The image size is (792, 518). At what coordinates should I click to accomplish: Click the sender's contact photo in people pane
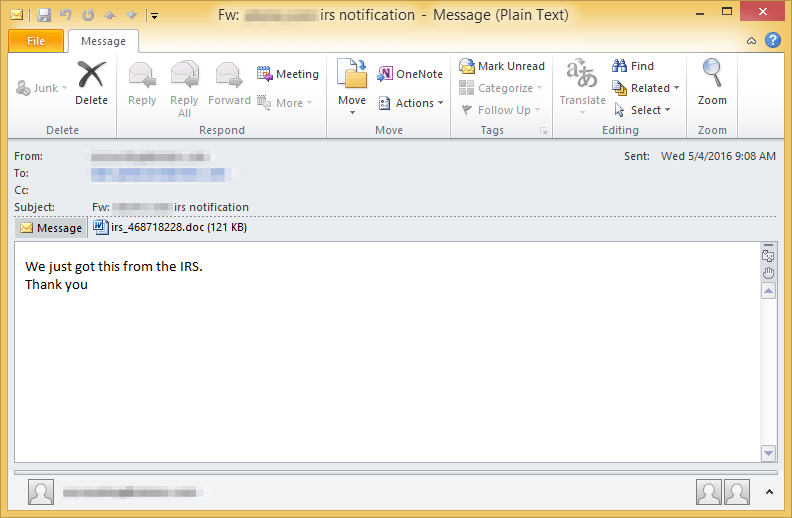[x=41, y=492]
